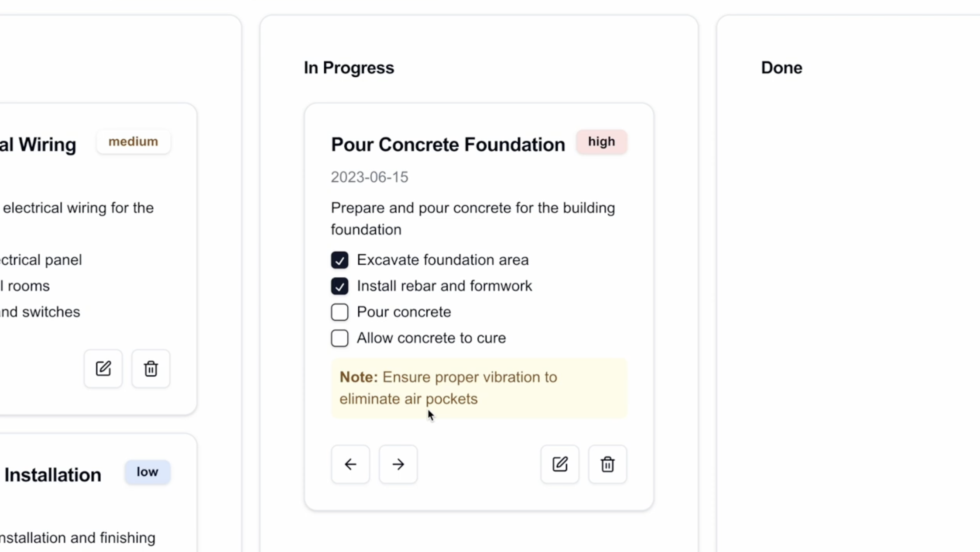The width and height of the screenshot is (980, 552).
Task: Check the Allow concrete to cure subtask
Action: 339,338
